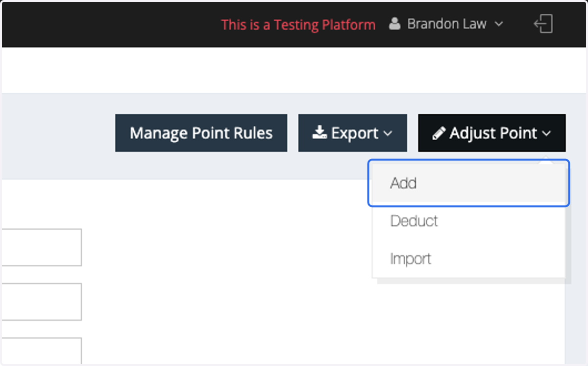Click the Export button label

pyautogui.click(x=355, y=133)
